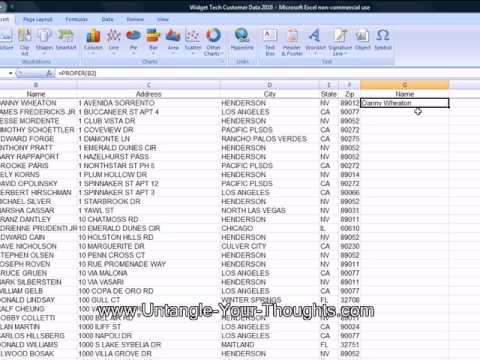Select cell 1 CLUB VISTA DR
The image size is (480, 360).
click(x=148, y=121)
